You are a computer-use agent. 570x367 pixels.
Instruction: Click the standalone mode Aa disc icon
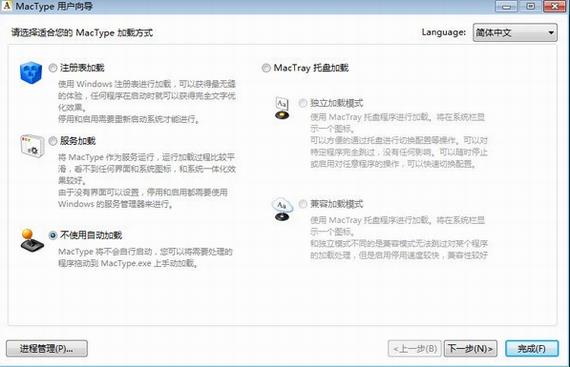(x=282, y=108)
